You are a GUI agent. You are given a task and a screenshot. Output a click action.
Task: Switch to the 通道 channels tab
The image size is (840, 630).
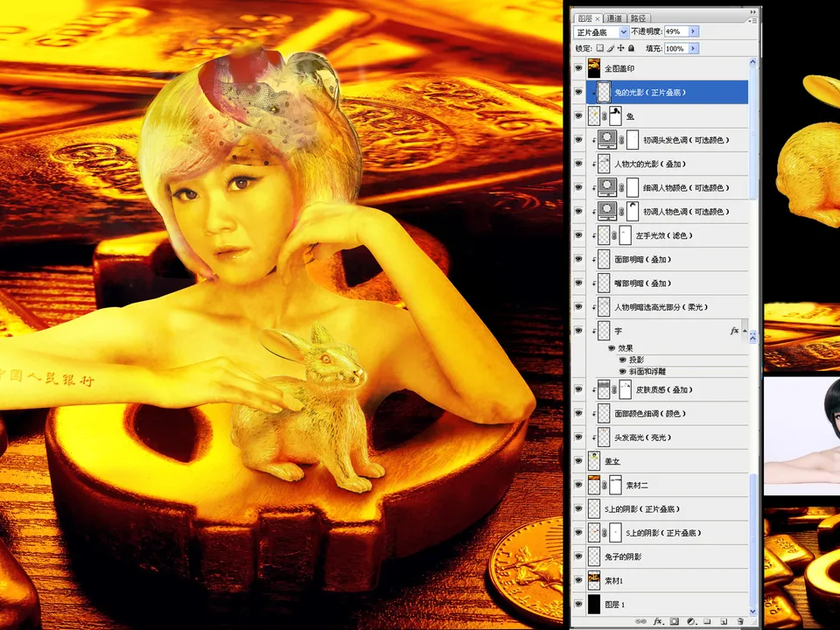pyautogui.click(x=616, y=17)
